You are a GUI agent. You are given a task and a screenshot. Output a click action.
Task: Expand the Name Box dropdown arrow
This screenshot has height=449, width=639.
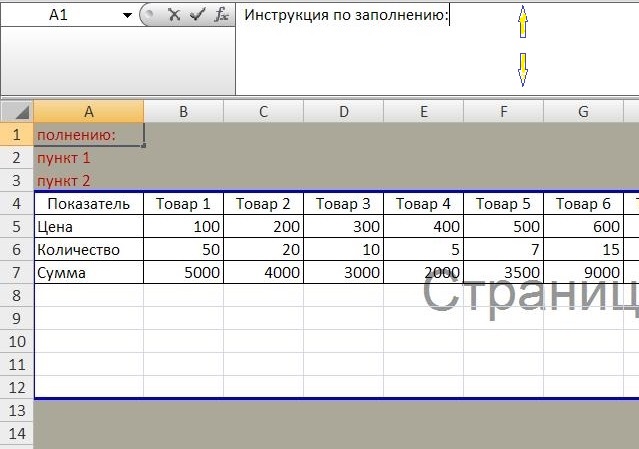point(127,16)
